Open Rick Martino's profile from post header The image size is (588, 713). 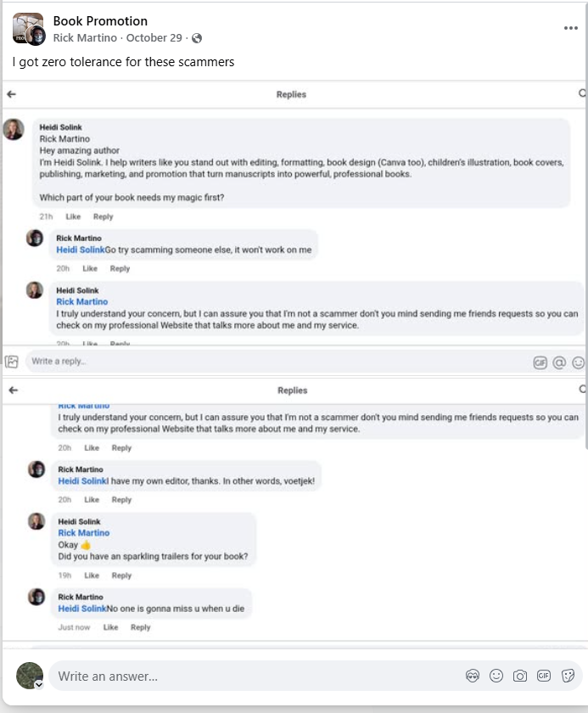(86, 38)
